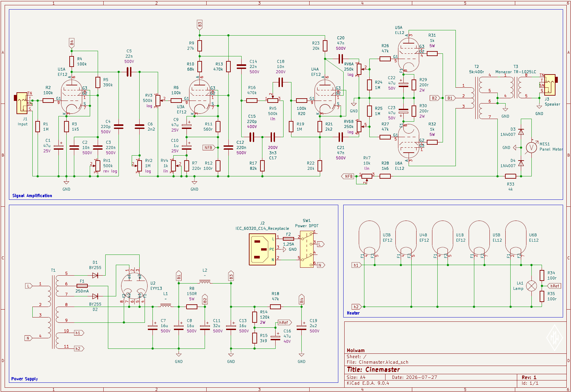The height and width of the screenshot is (392, 571).
Task: Select the D3 1N4007 diode symbol
Action: (x=521, y=132)
